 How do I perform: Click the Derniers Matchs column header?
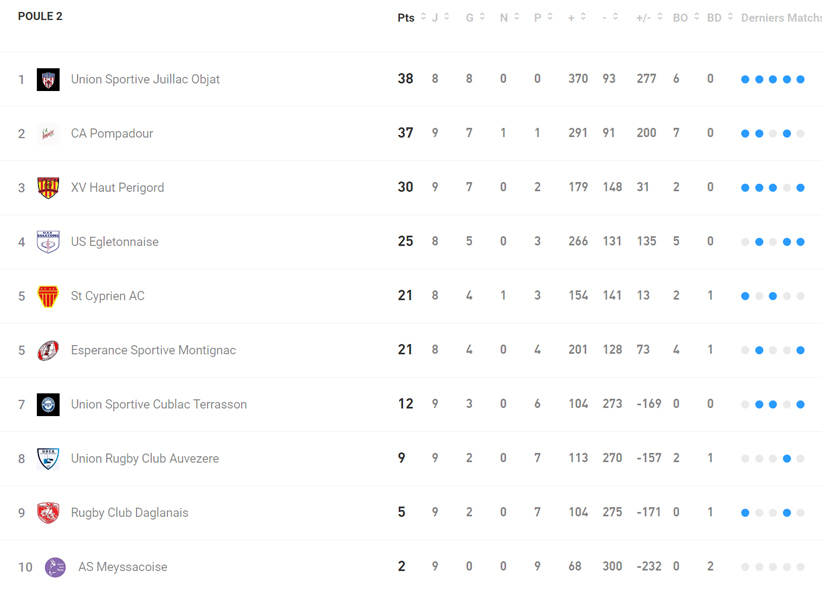coord(780,18)
